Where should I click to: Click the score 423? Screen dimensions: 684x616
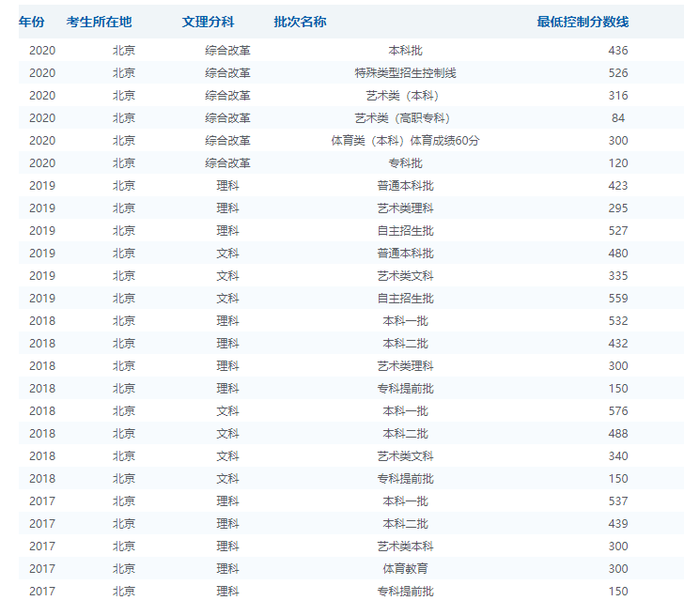click(618, 186)
